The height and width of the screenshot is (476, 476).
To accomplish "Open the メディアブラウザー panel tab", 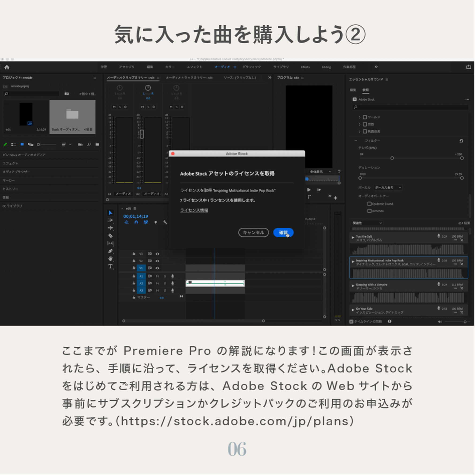I will (17, 172).
